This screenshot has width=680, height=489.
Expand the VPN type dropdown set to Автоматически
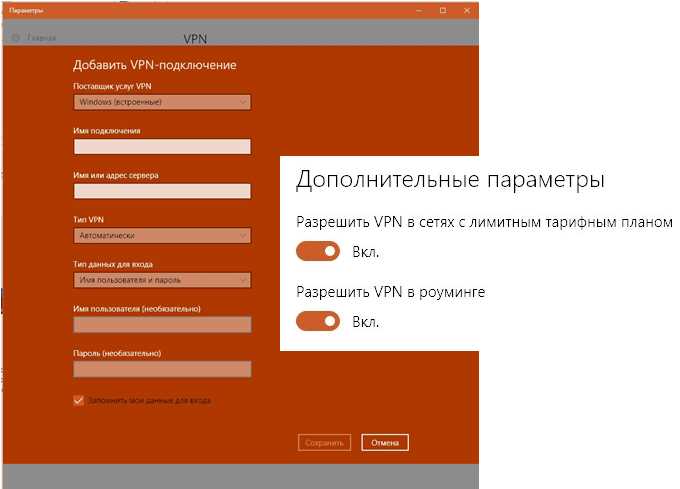point(162,236)
